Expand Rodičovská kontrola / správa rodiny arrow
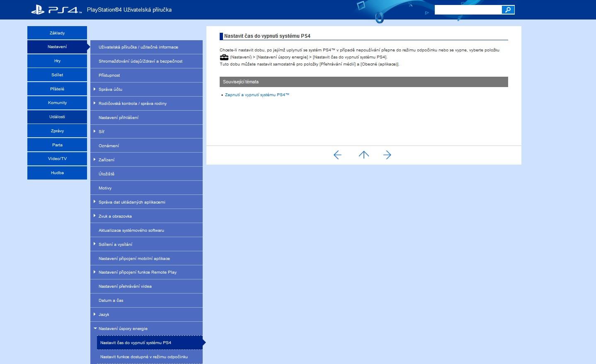Viewport: 596px width, 364px height. (94, 103)
